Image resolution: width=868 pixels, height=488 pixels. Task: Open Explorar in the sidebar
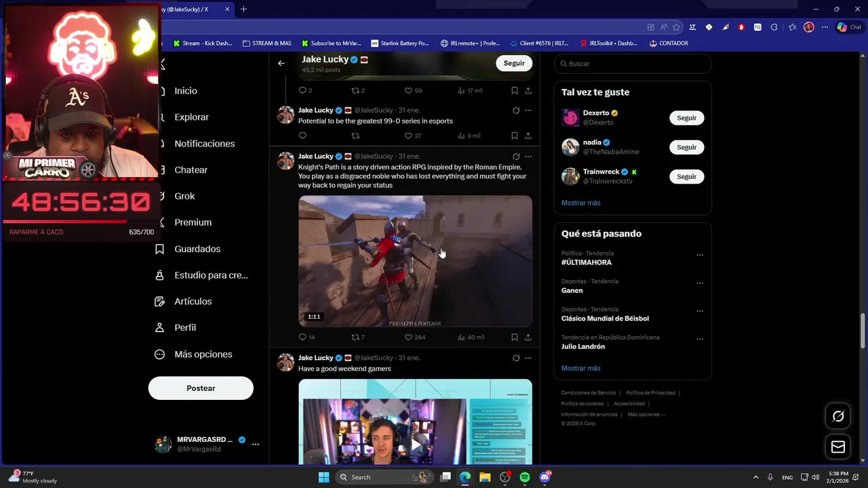coord(191,117)
